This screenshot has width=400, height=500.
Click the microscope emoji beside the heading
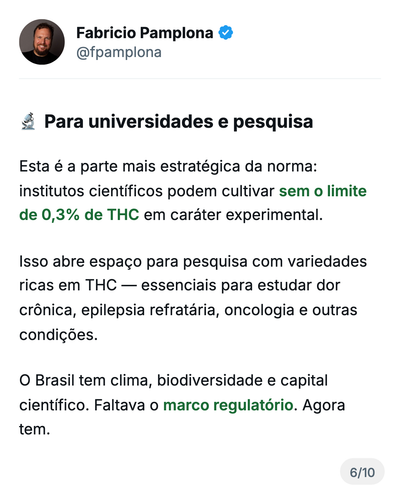(28, 121)
